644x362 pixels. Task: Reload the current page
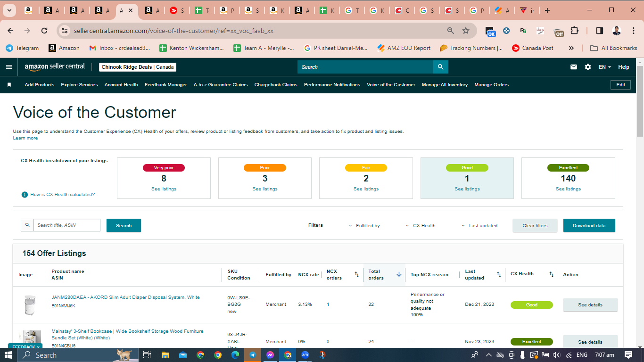(44, 31)
